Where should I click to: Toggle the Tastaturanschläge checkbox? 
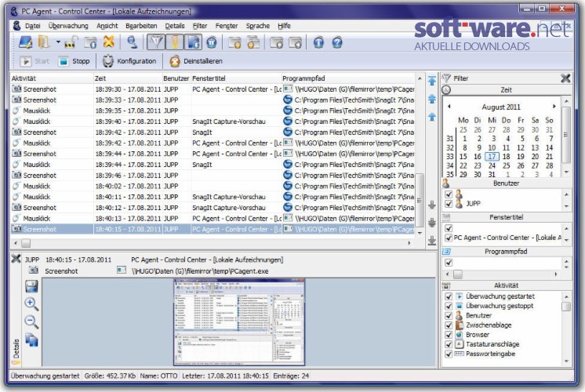[x=449, y=345]
